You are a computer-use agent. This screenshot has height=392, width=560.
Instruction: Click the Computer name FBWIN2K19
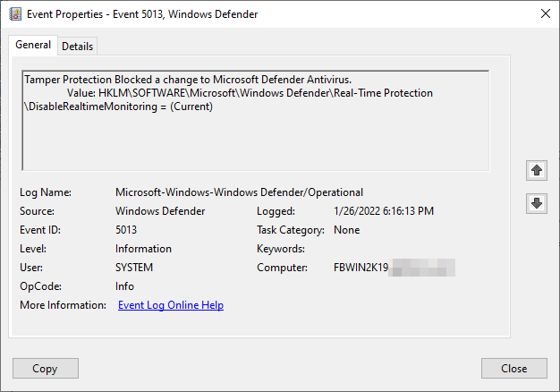pyautogui.click(x=361, y=268)
